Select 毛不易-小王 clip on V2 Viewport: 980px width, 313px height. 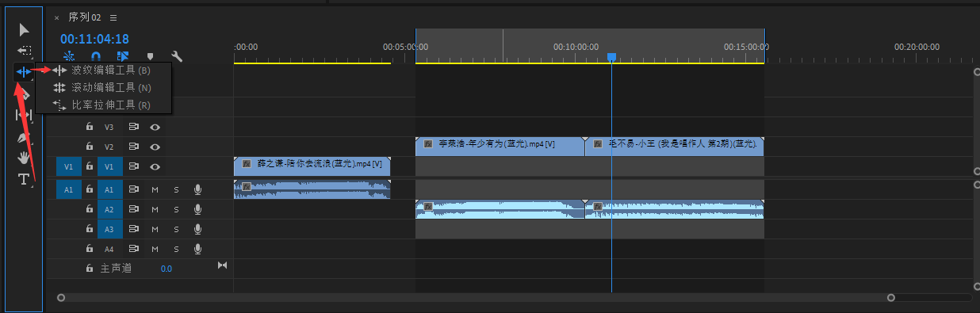675,147
